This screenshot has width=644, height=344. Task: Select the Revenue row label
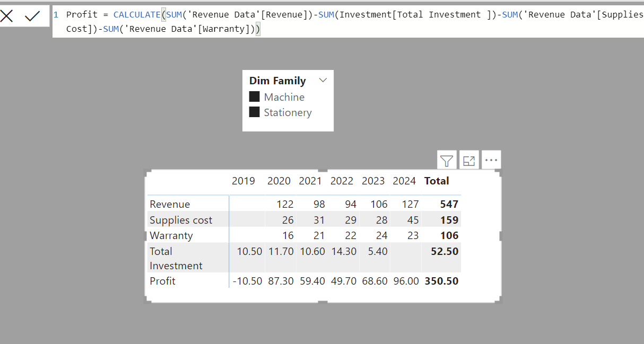pyautogui.click(x=170, y=204)
